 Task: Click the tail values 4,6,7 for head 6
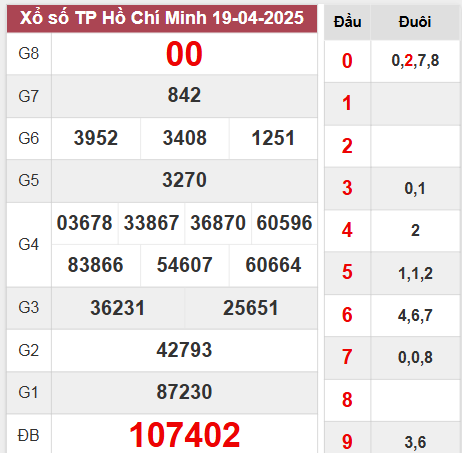coord(415,315)
